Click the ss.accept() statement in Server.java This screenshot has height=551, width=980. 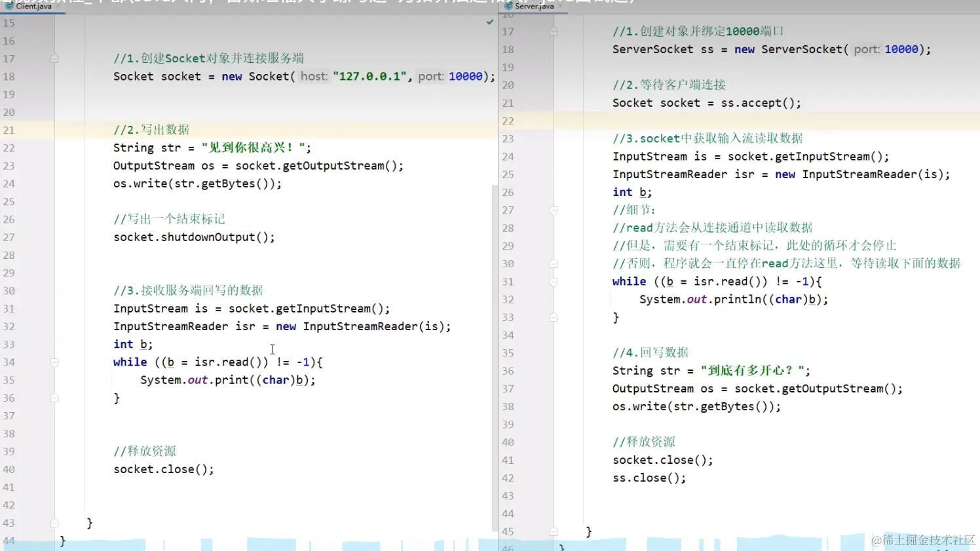click(x=706, y=103)
